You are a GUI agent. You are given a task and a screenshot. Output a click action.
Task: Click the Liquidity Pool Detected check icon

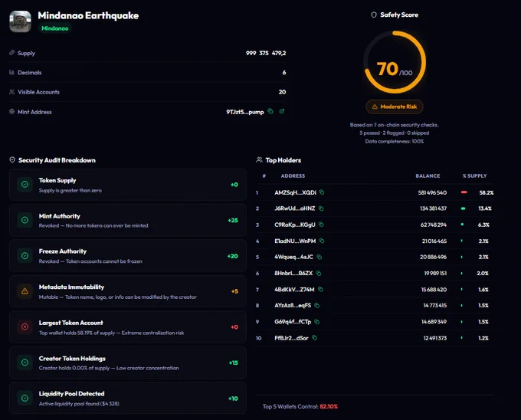[x=25, y=398]
